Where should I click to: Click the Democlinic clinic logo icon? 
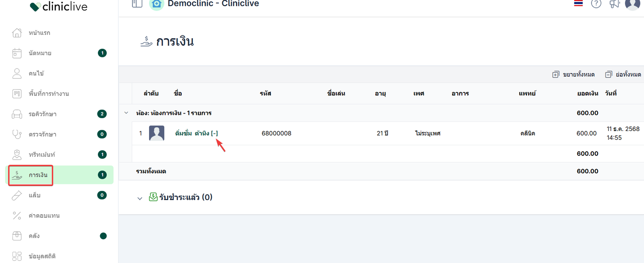point(156,4)
